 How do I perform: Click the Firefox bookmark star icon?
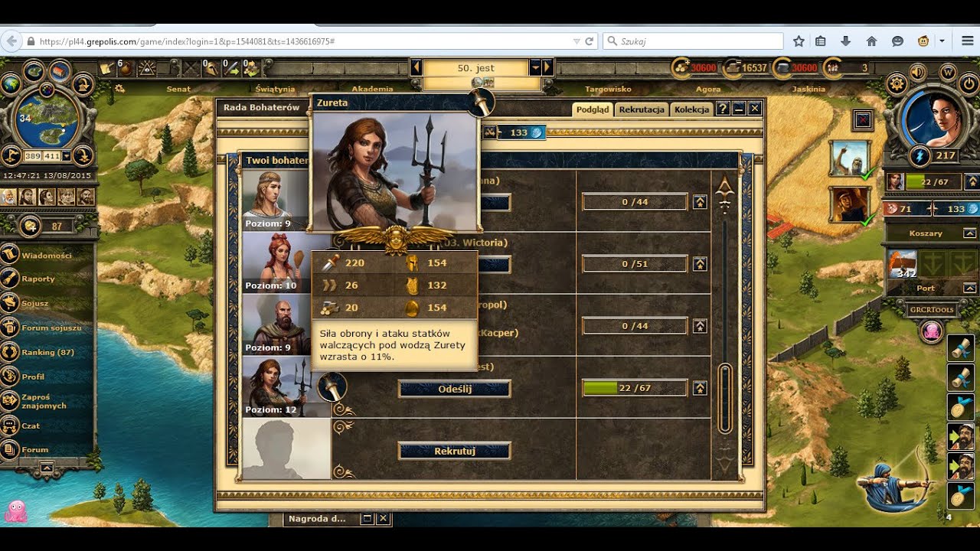799,41
